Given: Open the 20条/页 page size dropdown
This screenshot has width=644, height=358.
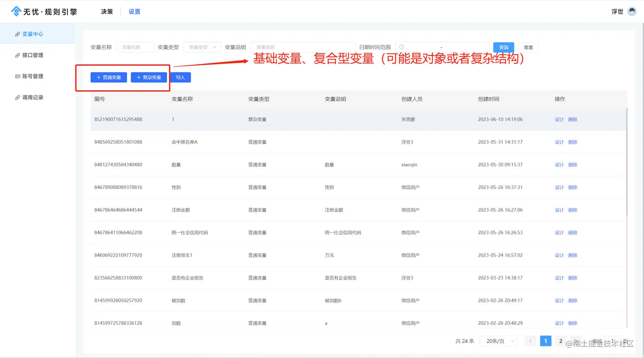Looking at the screenshot, I should (498, 341).
